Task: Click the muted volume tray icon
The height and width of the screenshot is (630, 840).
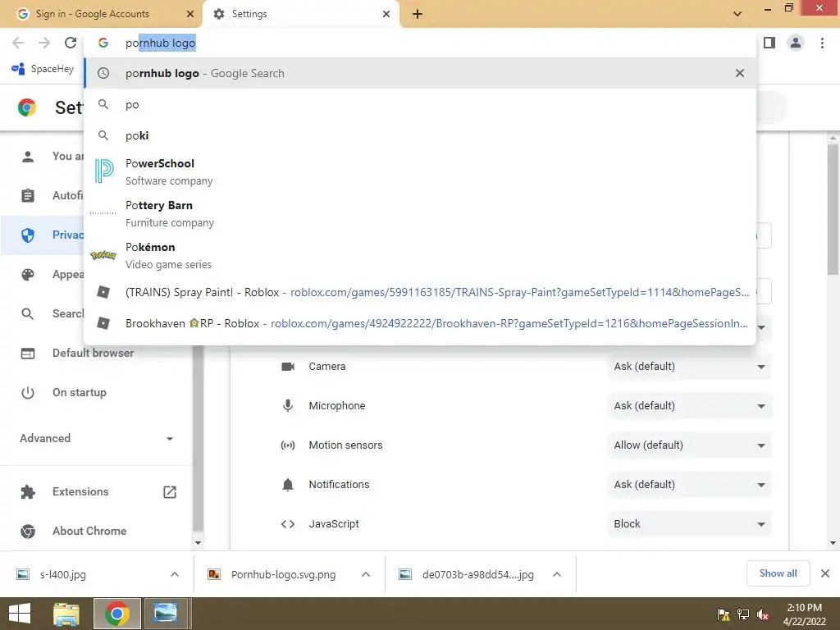Action: [x=763, y=614]
